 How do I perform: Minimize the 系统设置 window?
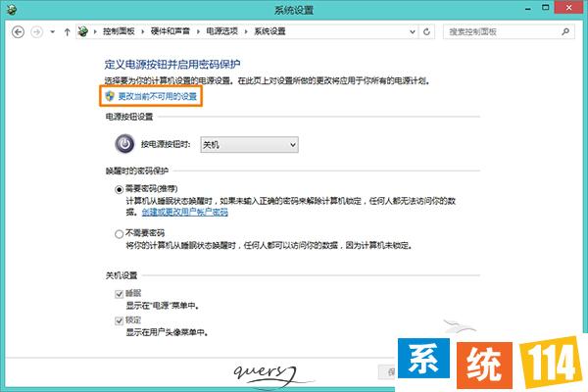[x=528, y=9]
